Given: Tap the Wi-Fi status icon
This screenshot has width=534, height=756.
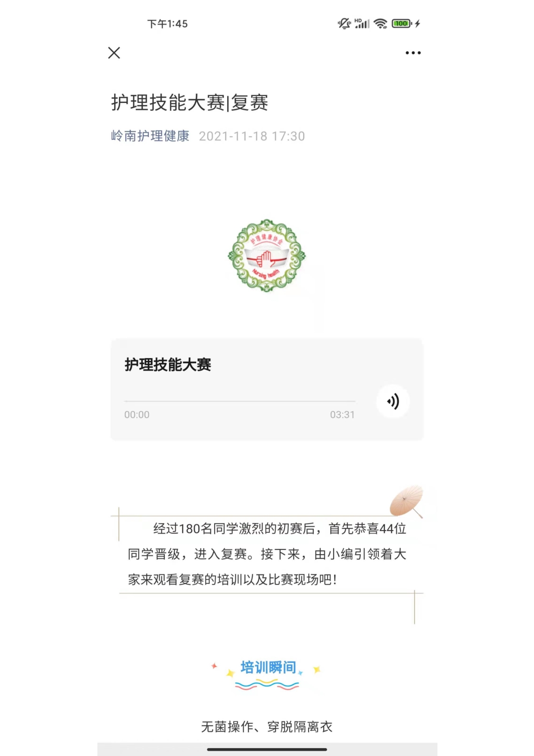Looking at the screenshot, I should pyautogui.click(x=380, y=24).
